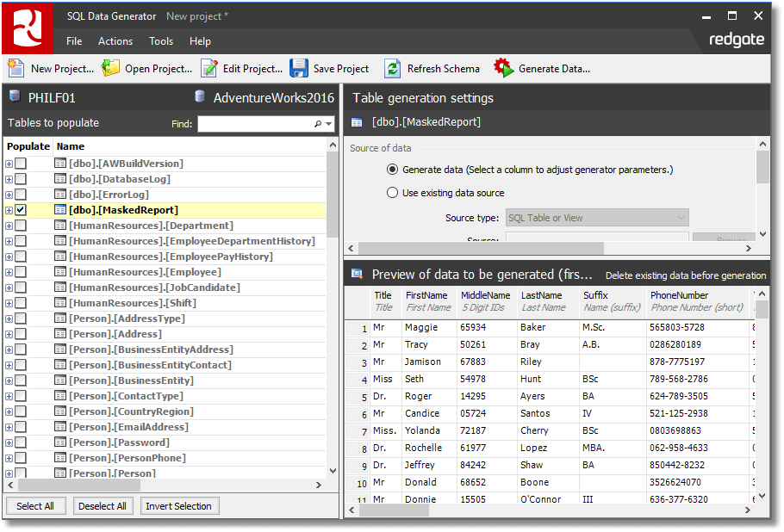Click the Redgate logo in the top-left corner
784x532 pixels.
(26, 26)
